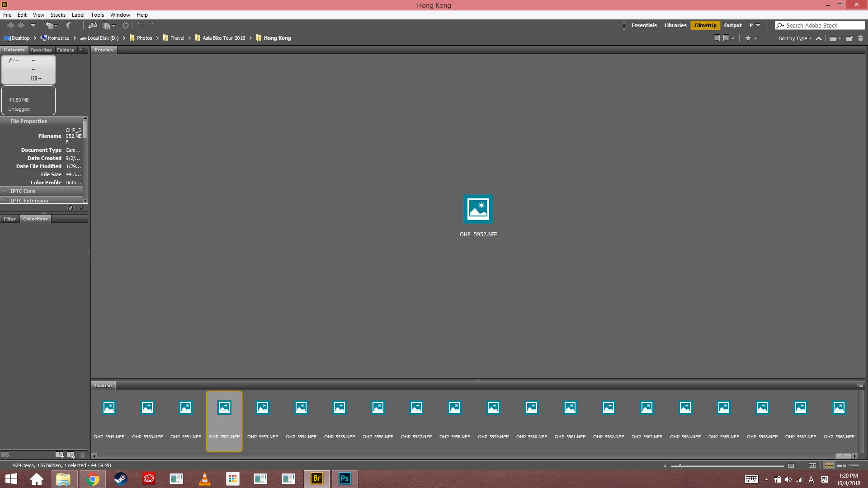Expand the IPTC Extension section
The width and height of the screenshot is (868, 488).
5,200
